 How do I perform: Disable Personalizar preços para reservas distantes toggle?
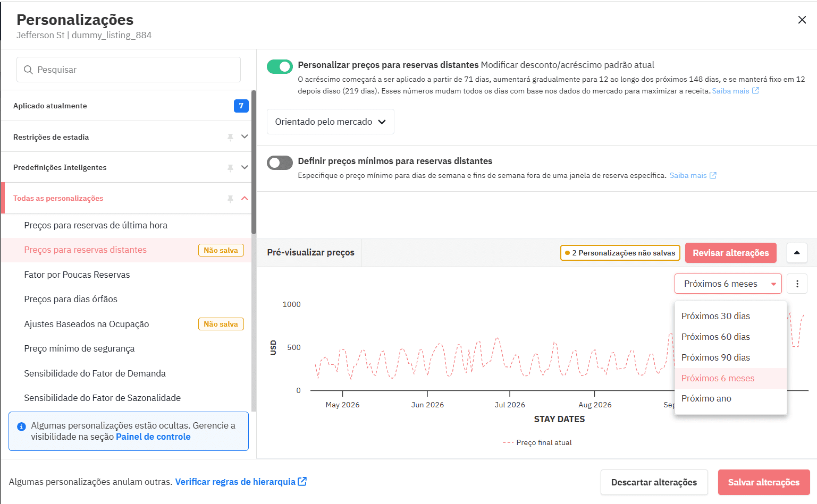[280, 66]
